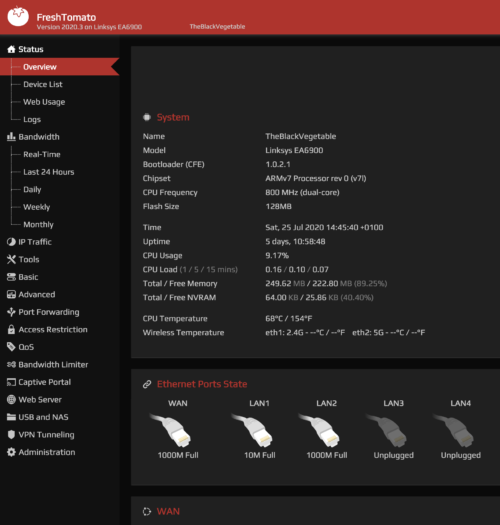The image size is (500, 525).
Task: Click TheBlackVegetable name in the header
Action: [217, 26]
